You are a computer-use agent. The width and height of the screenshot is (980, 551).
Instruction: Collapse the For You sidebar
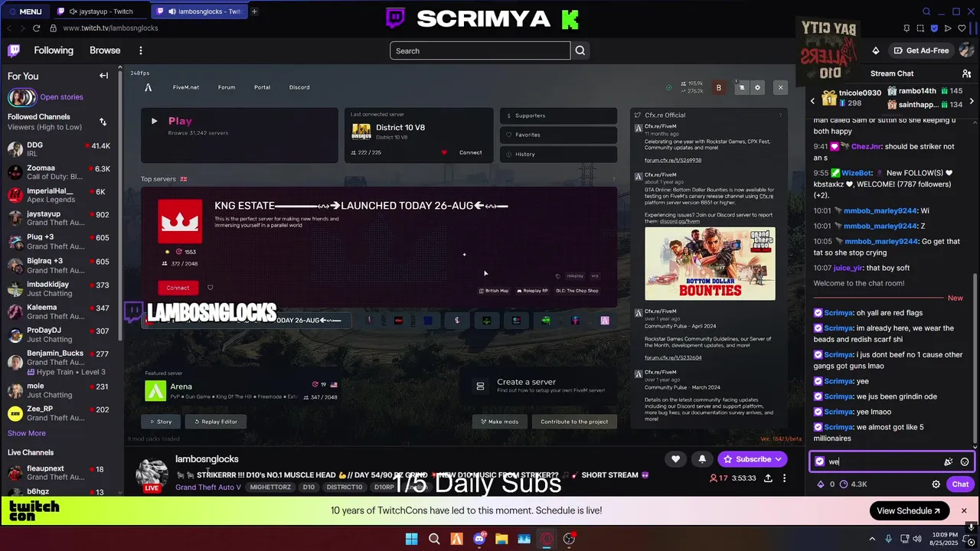(x=103, y=76)
